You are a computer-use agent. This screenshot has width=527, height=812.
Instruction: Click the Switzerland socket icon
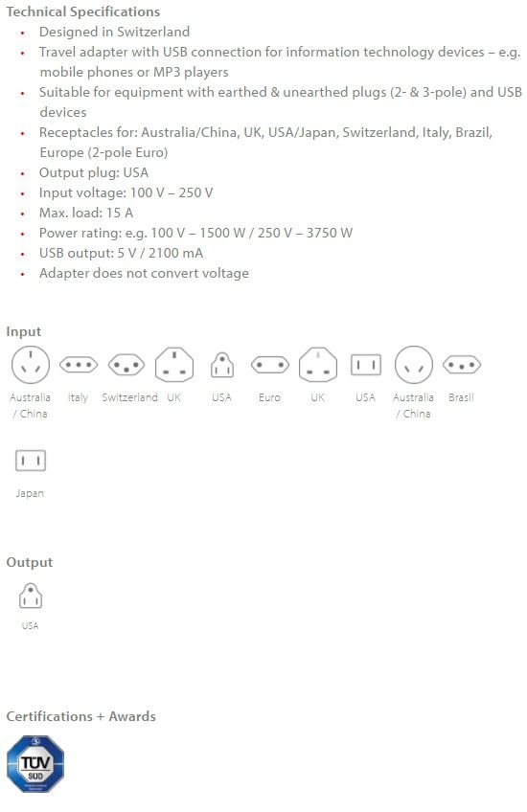(126, 365)
